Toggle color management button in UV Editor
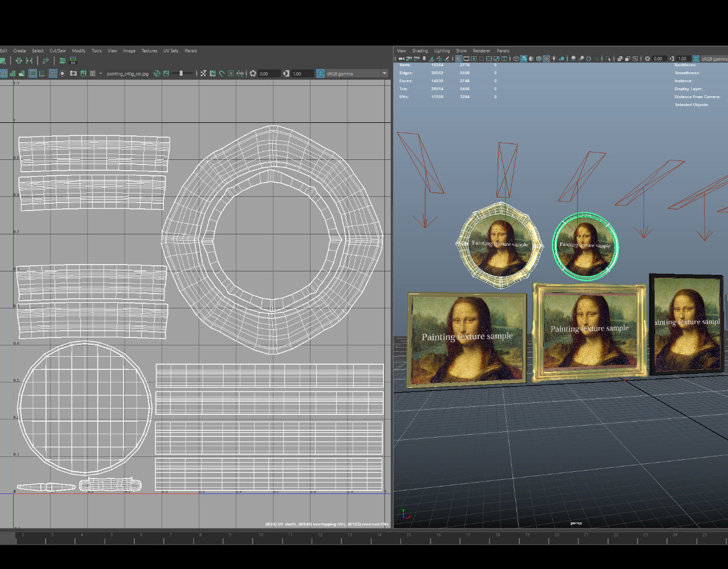 320,73
